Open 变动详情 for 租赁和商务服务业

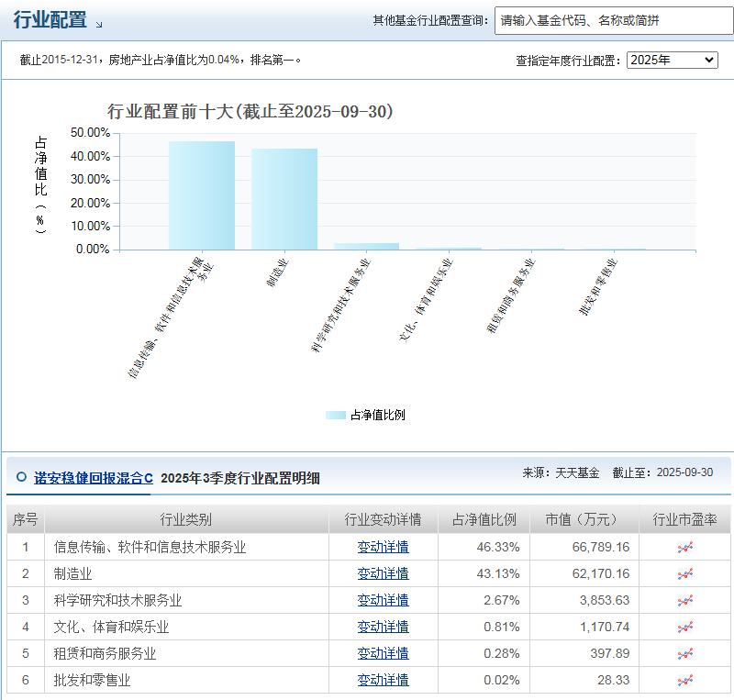(383, 653)
